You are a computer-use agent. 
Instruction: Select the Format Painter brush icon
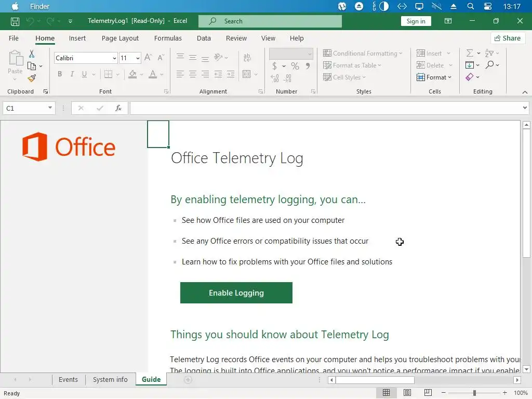[32, 78]
